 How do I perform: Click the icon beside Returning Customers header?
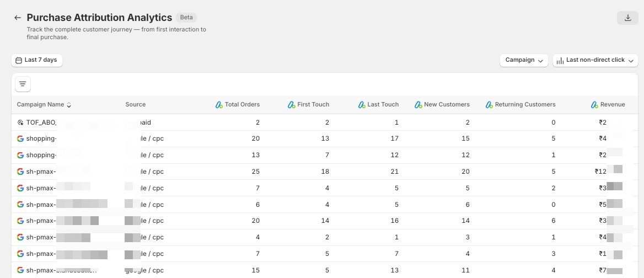coord(489,105)
